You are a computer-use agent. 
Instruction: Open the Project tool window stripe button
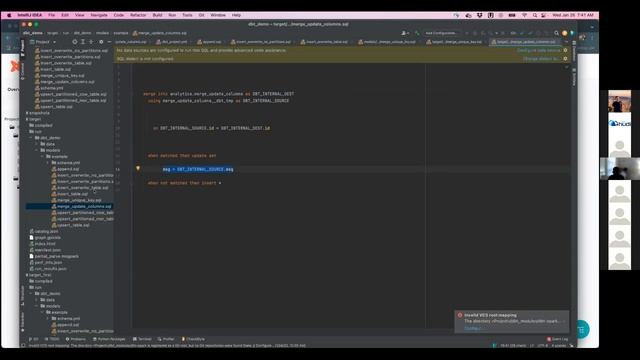[22, 49]
